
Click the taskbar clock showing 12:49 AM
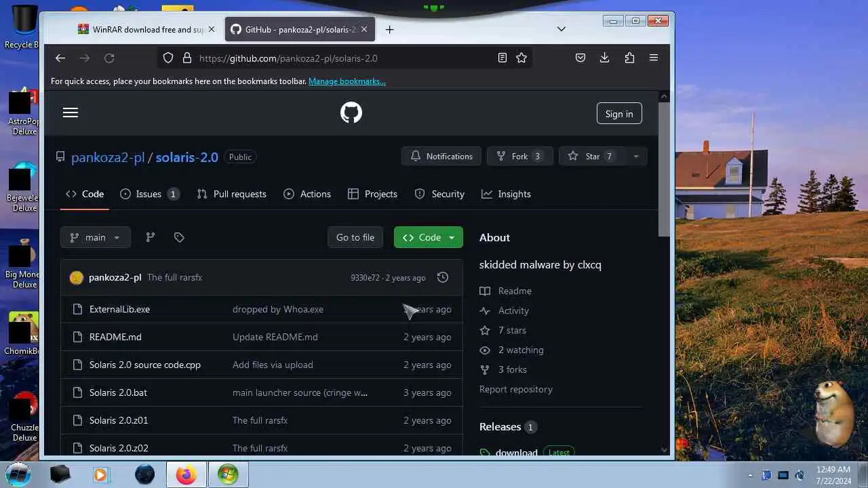[833, 474]
